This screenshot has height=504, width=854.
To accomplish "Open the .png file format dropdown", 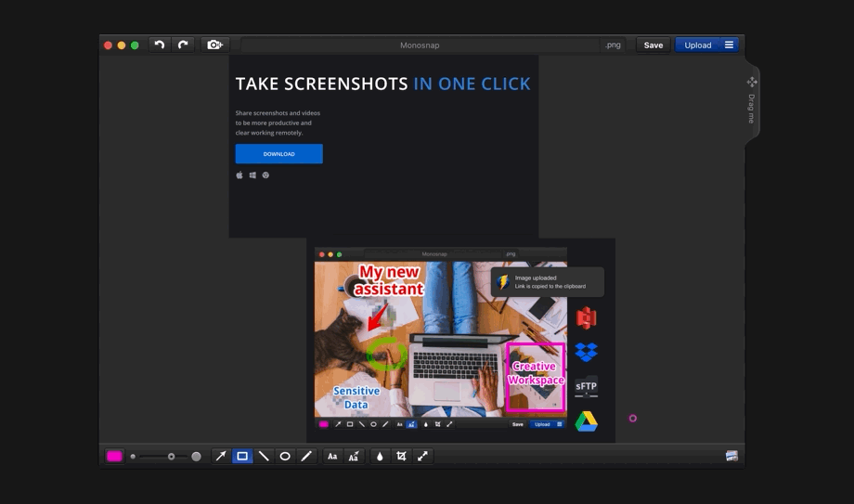I will tap(613, 45).
